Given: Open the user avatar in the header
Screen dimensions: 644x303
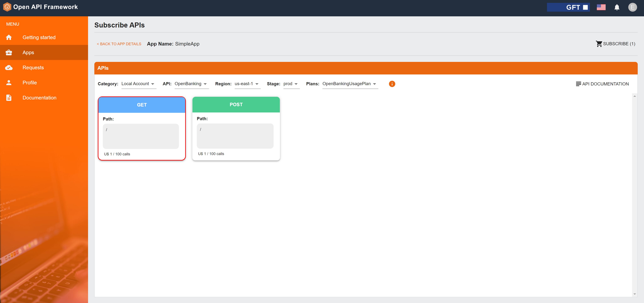Looking at the screenshot, I should click(633, 7).
